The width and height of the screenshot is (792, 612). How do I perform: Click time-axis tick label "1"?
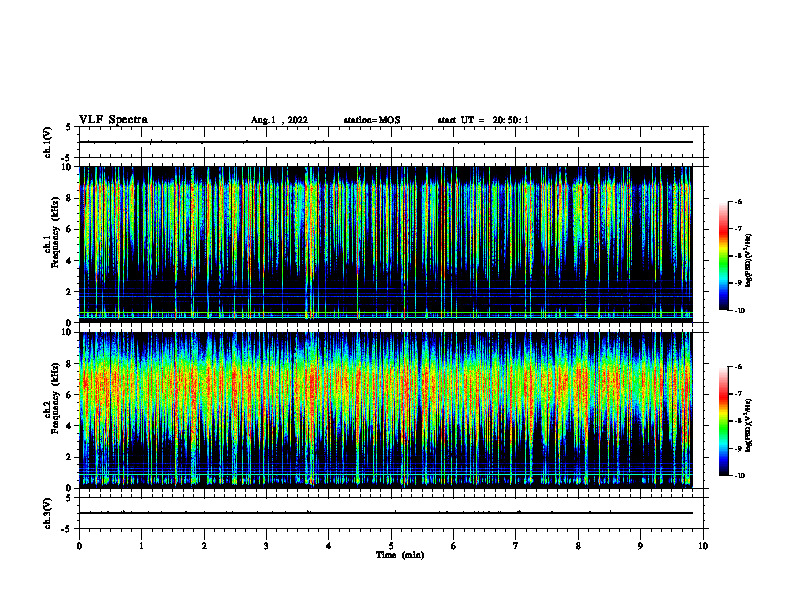pos(141,546)
